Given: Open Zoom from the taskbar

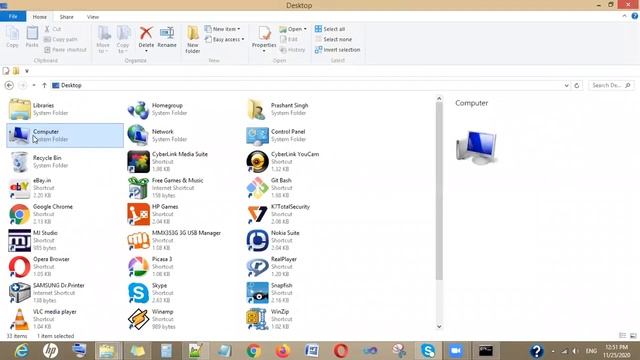Looking at the screenshot, I should (456, 351).
